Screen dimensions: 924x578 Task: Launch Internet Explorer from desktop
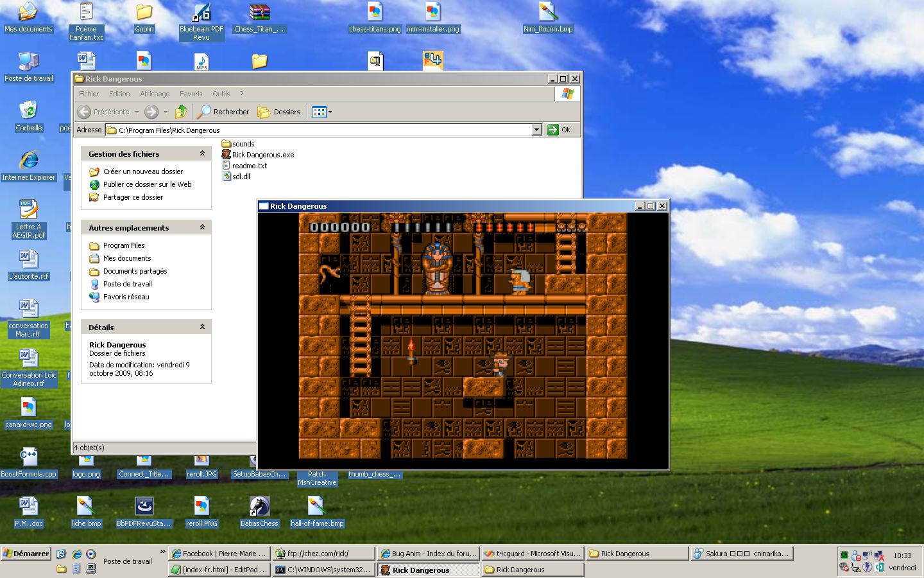(x=28, y=166)
